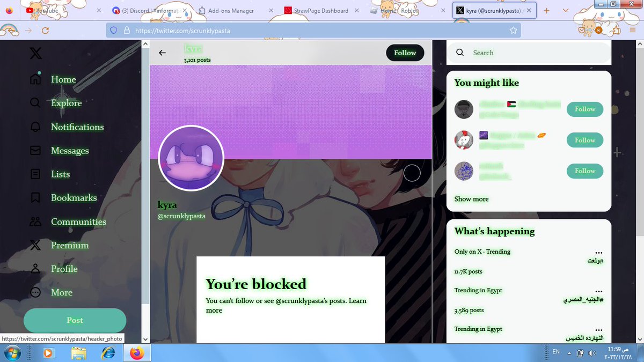Open more options for النهارده الخميس trend
Screen dimensions: 644x362
point(599,330)
